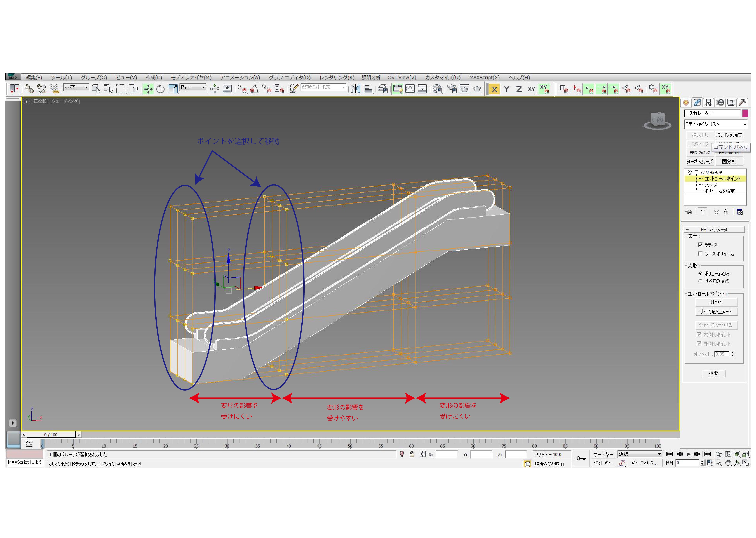Image resolution: width=756 pixels, height=538 pixels.
Task: Open the Mirror tool
Action: [x=355, y=89]
